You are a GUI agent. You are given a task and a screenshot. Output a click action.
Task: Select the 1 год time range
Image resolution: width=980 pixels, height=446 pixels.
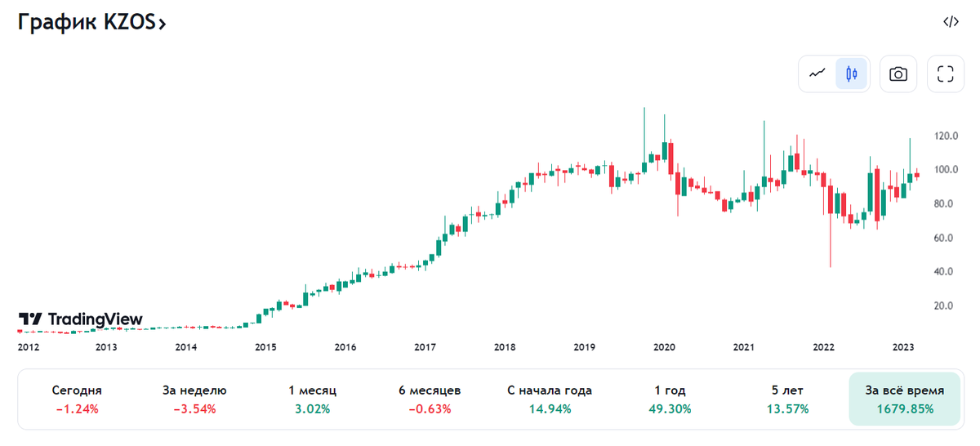[670, 399]
